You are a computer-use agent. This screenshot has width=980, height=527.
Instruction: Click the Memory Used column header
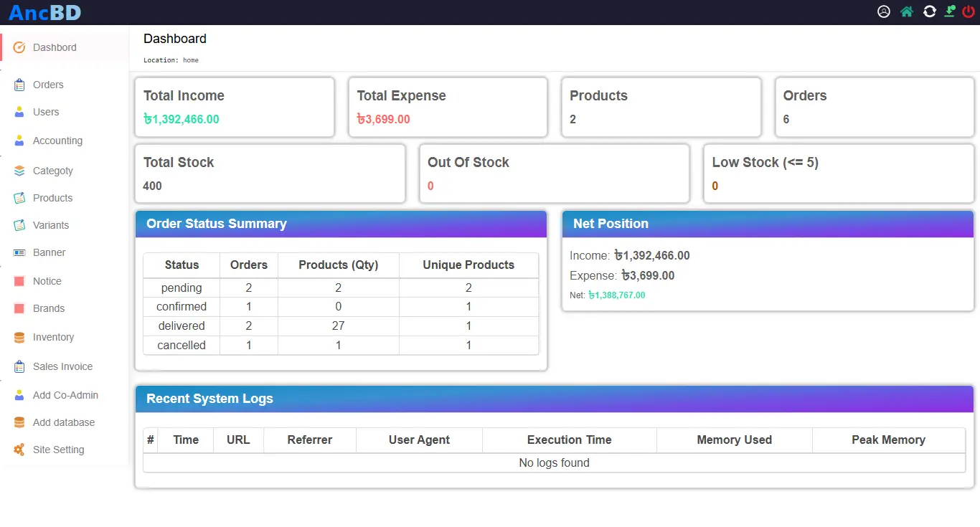click(735, 440)
